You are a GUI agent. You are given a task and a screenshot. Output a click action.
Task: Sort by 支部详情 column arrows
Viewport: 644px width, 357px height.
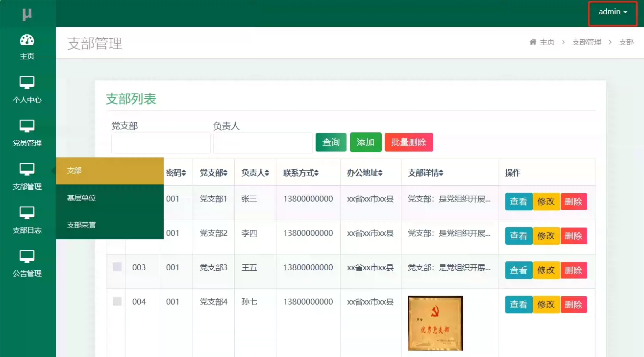coord(441,173)
